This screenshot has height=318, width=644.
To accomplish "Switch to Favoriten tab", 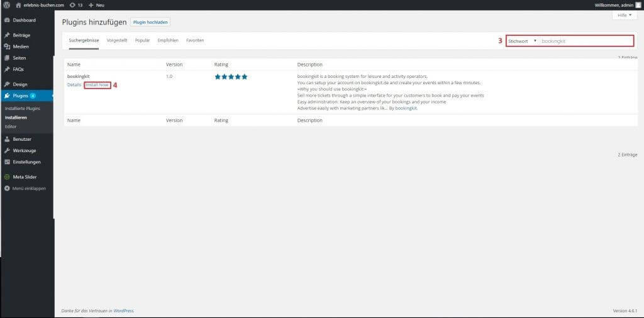I will coord(195,41).
